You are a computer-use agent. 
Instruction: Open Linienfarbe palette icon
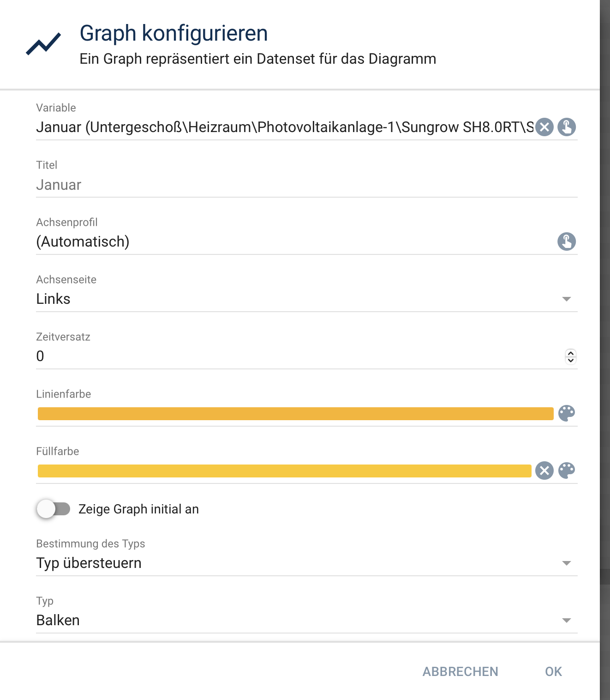(567, 413)
